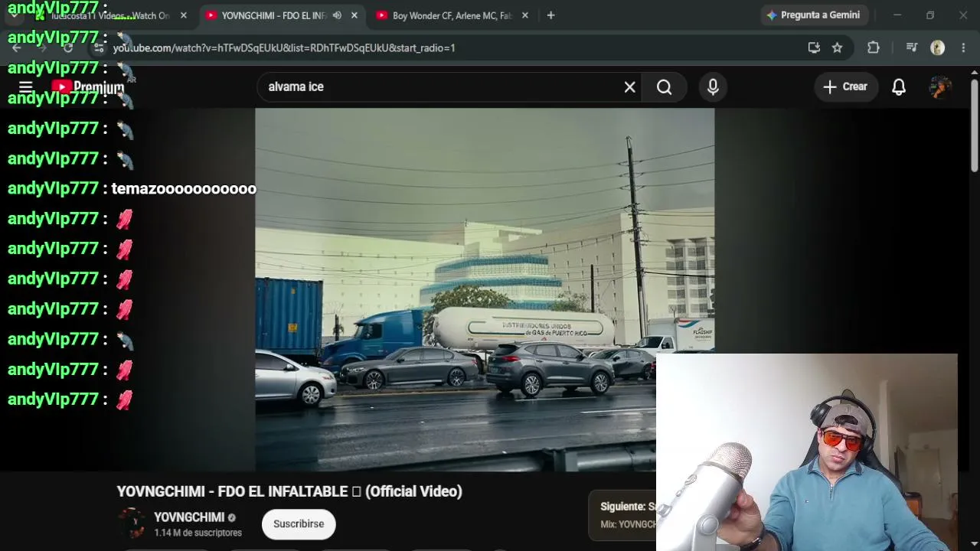
Task: Start voice search with the microphone
Action: (713, 87)
